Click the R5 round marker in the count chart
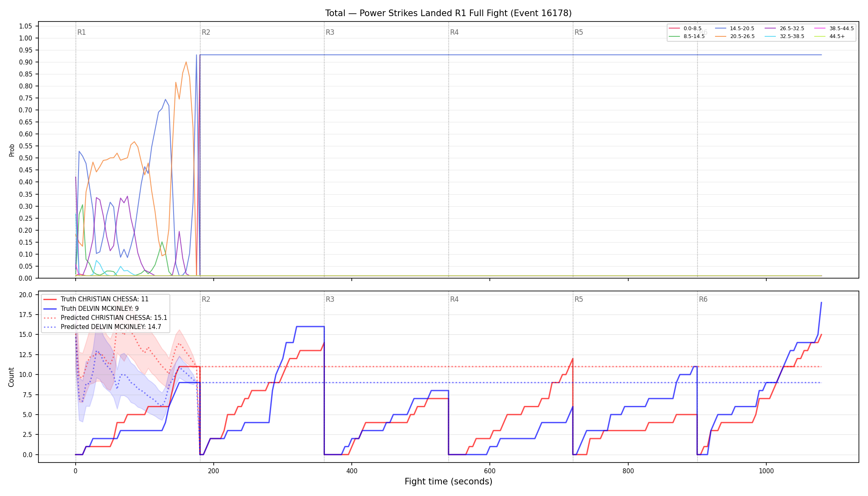 (579, 299)
